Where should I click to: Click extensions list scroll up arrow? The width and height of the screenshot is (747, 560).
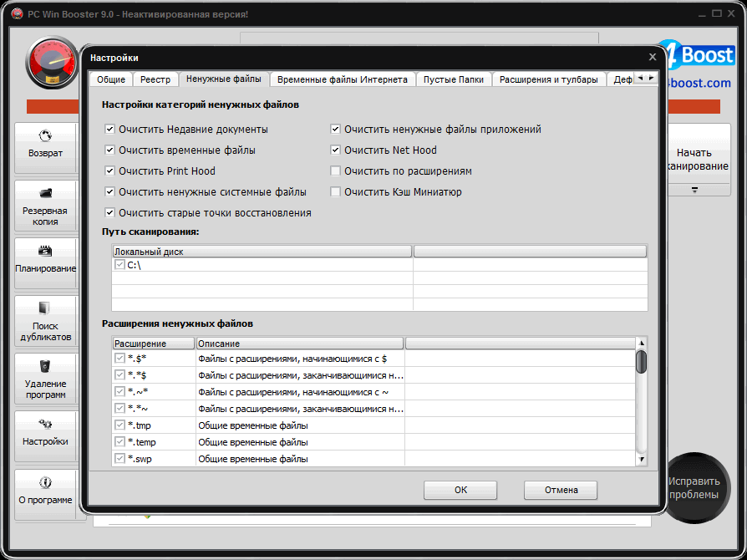[641, 343]
